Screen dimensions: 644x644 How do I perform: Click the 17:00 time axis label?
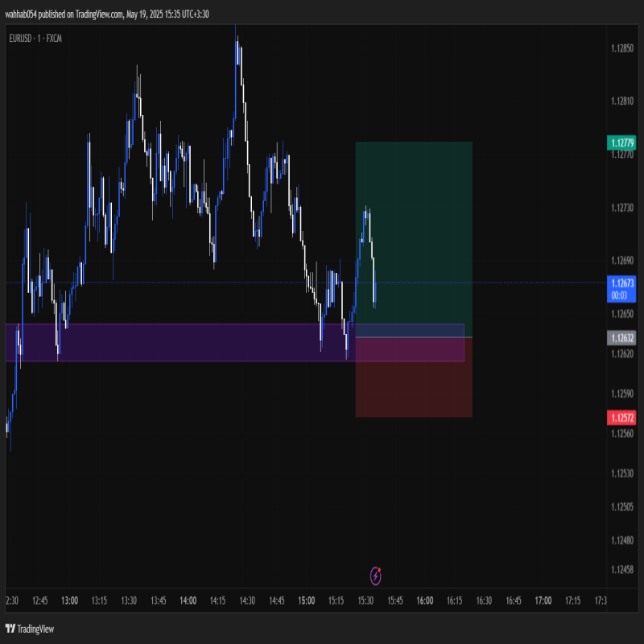pyautogui.click(x=543, y=601)
